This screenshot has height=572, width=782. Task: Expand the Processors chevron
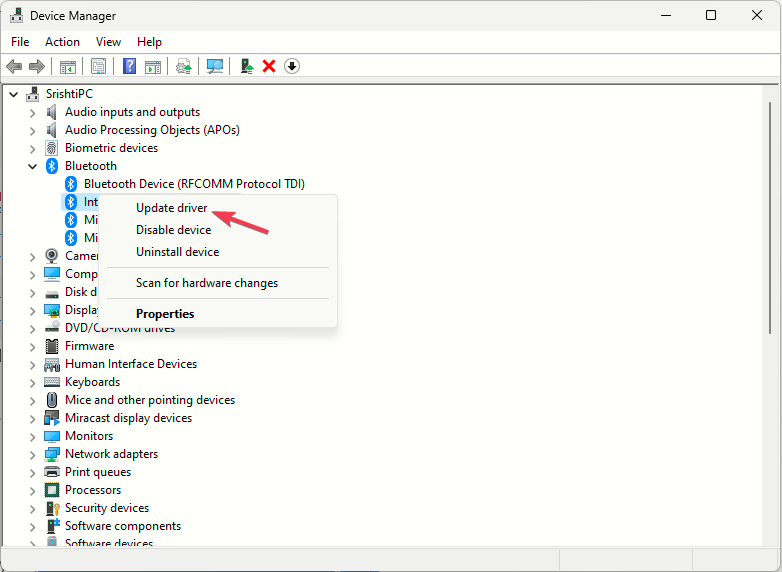(x=32, y=491)
